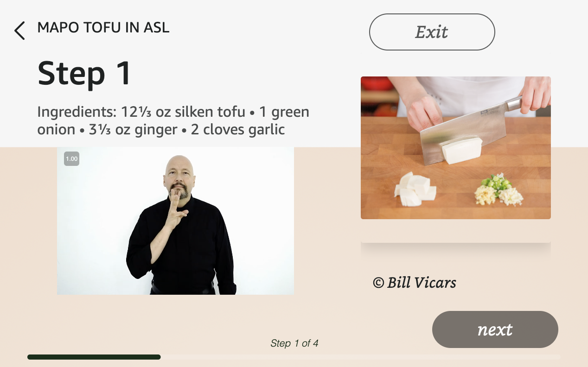Click the chopped green onions in the photo
The image size is (588, 367).
(493, 183)
